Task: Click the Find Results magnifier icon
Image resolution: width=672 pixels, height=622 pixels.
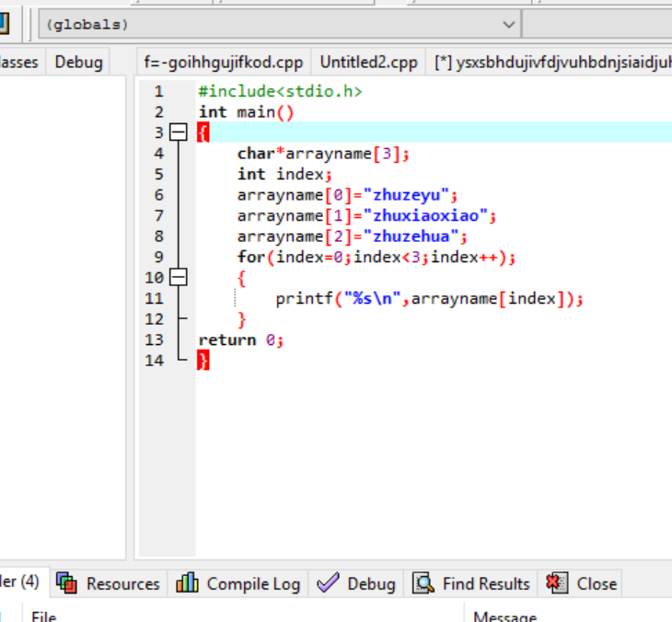Action: point(423,583)
